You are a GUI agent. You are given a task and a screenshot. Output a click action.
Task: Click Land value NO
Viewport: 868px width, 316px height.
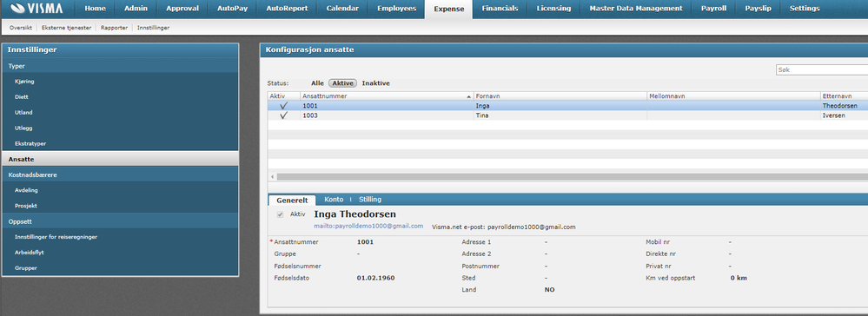550,289
